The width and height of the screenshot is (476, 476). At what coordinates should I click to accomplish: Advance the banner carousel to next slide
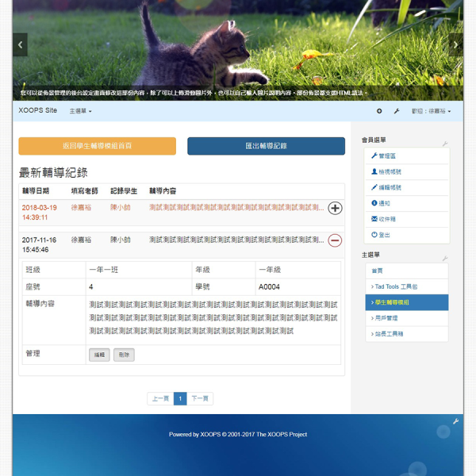(455, 45)
